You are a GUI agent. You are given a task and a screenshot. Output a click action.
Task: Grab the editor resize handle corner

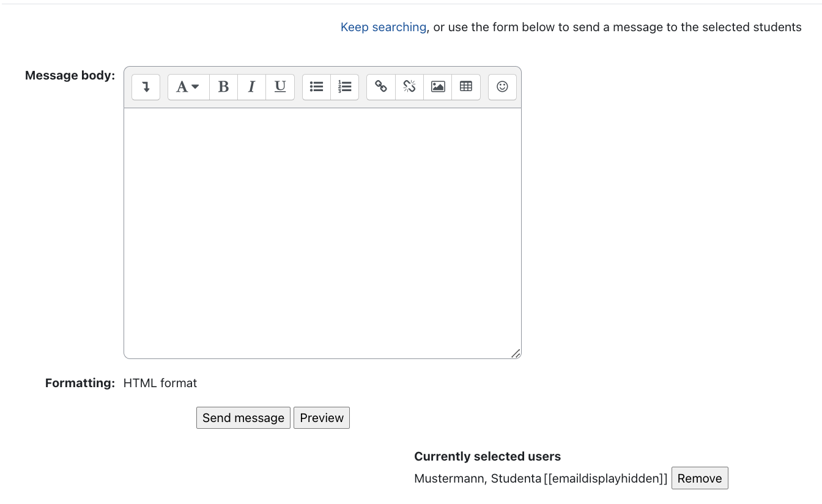(516, 354)
